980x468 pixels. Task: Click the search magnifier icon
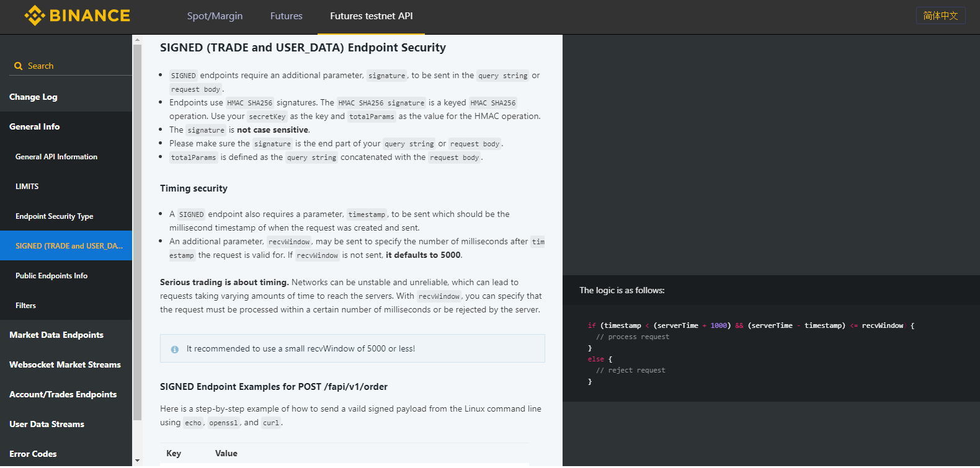[x=19, y=66]
